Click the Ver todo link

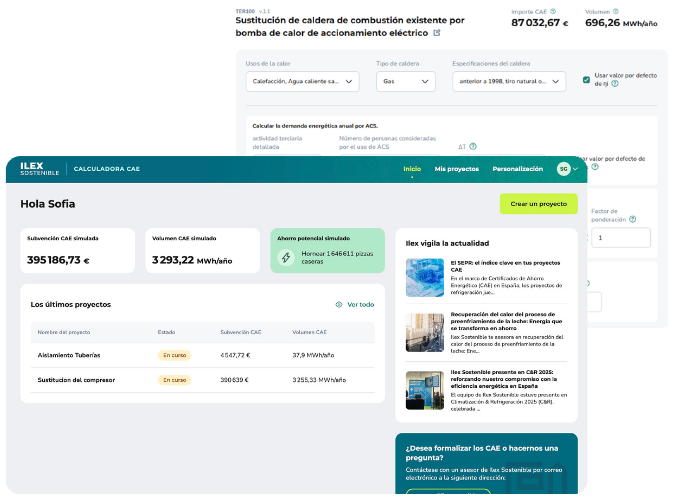point(360,304)
